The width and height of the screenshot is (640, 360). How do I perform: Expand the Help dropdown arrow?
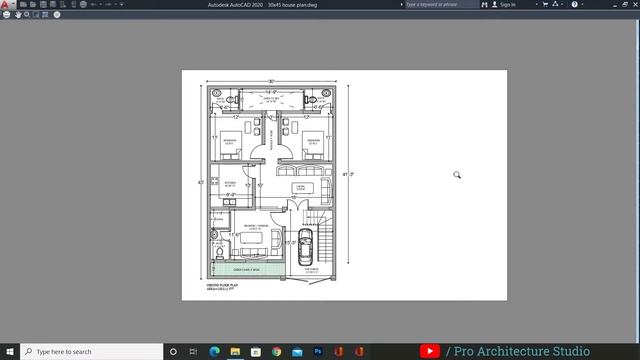[582, 4]
